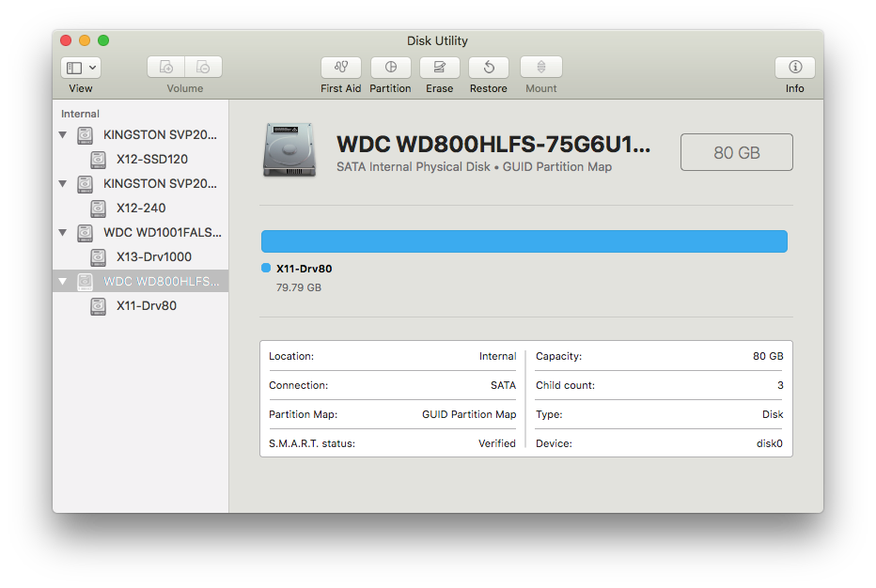Click the X11-Drv80 legend label
876x588 pixels.
(x=304, y=269)
